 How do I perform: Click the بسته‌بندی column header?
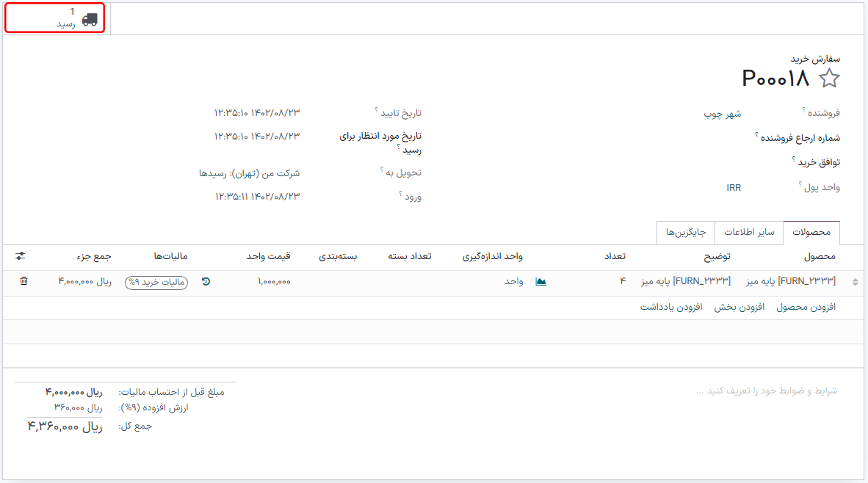[x=338, y=256]
